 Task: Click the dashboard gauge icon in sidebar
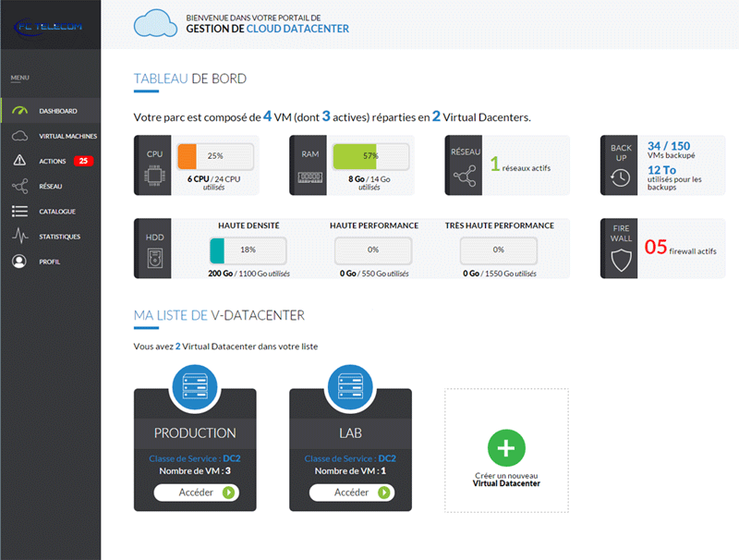[x=19, y=111]
